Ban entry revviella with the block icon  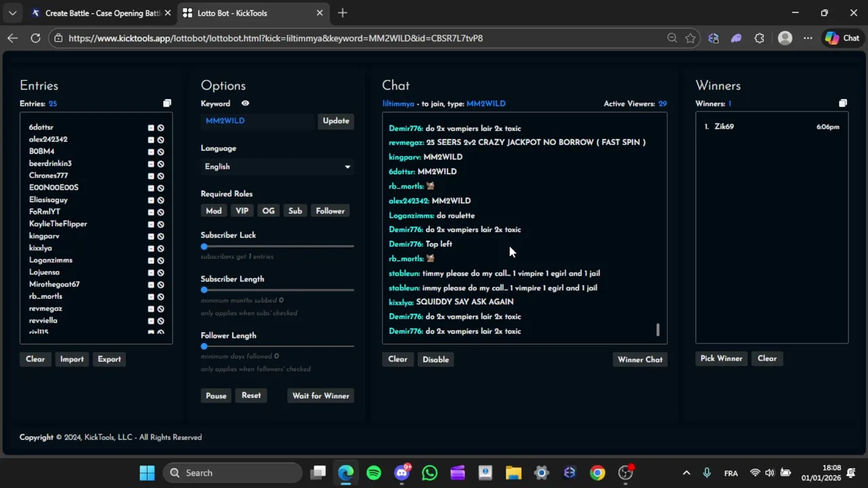point(161,321)
